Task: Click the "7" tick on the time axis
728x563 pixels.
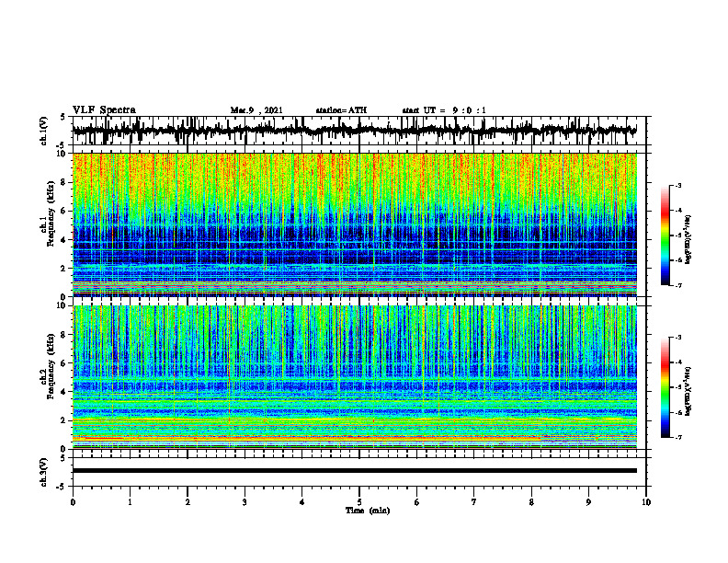Action: 474,502
